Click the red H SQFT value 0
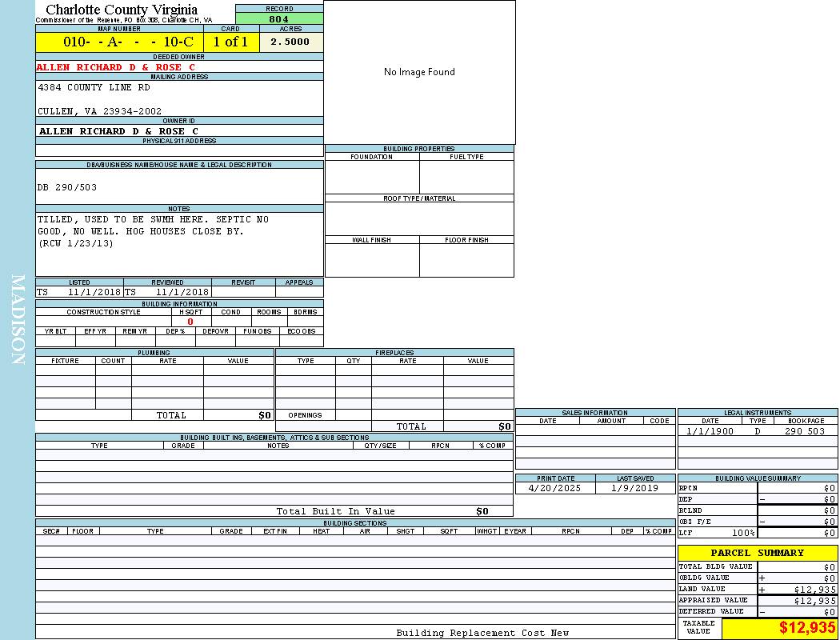840x640 pixels. tap(190, 322)
